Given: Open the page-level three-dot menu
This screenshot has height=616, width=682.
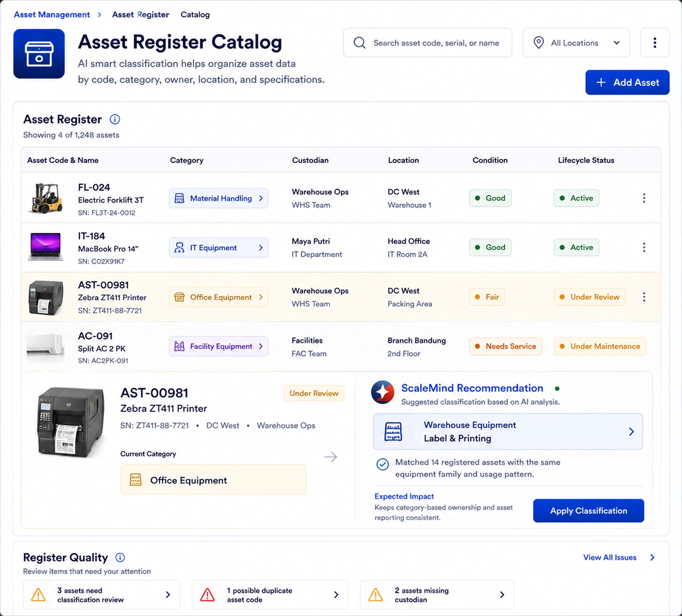Looking at the screenshot, I should coord(655,43).
